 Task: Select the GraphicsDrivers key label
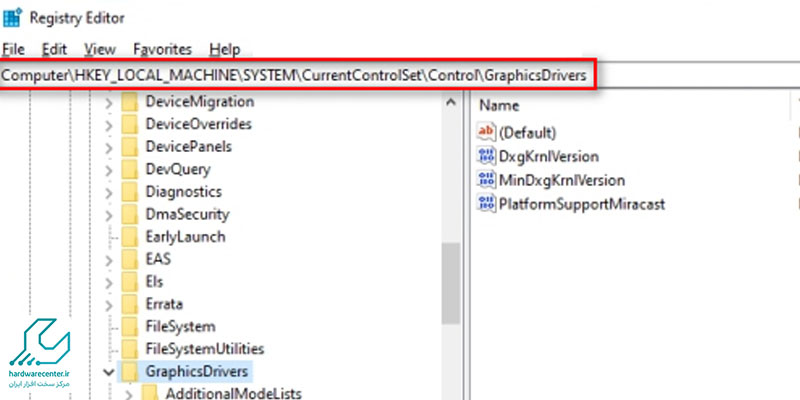(x=196, y=371)
